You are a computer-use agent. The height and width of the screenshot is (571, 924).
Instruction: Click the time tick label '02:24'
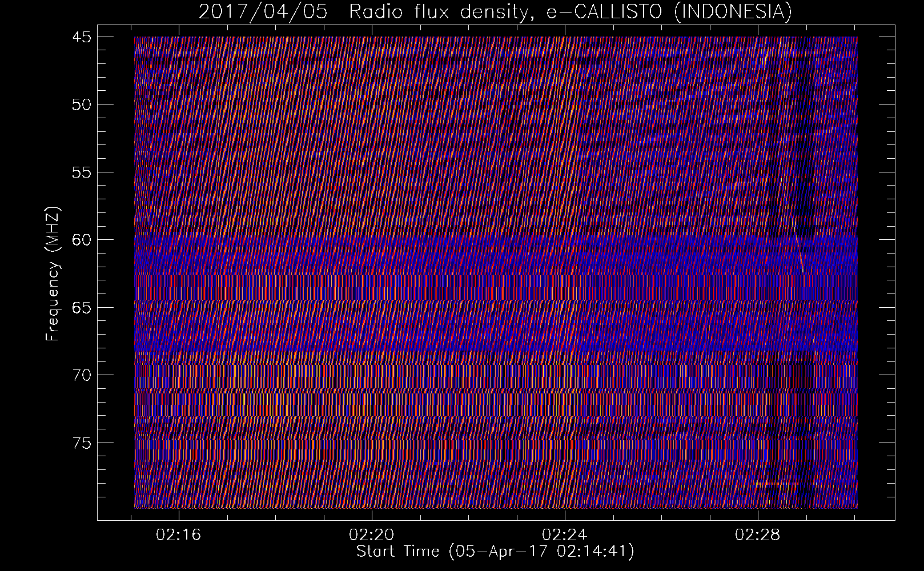point(565,535)
